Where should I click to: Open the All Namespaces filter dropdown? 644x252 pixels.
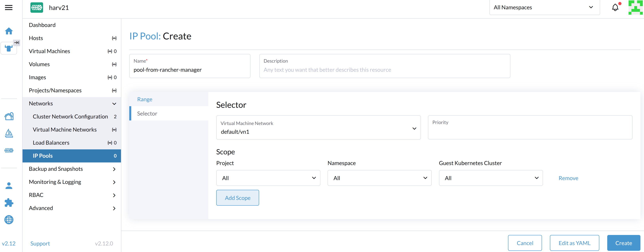pyautogui.click(x=544, y=8)
